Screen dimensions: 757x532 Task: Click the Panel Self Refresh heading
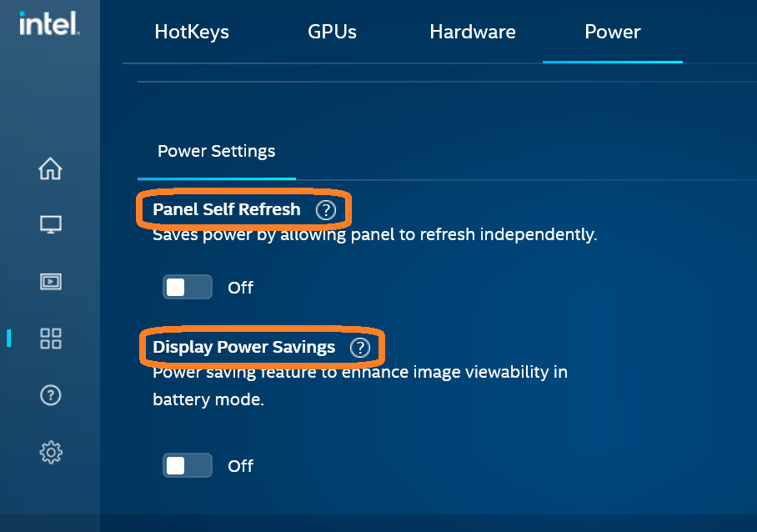point(227,209)
